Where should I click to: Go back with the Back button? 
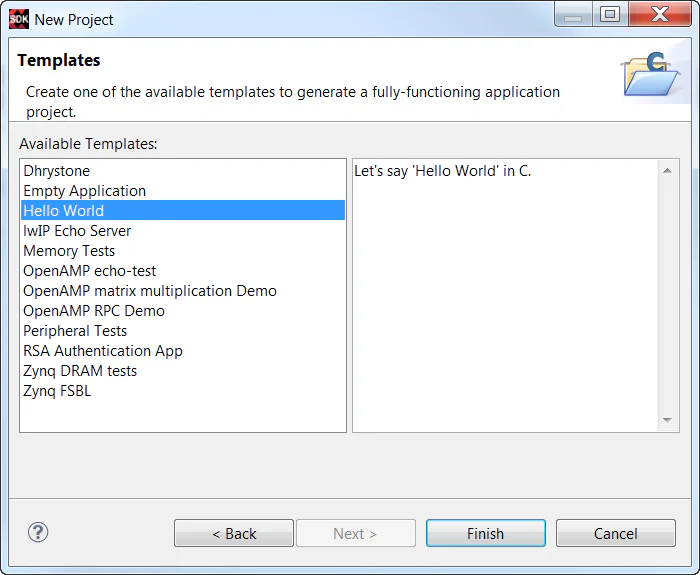click(x=234, y=533)
